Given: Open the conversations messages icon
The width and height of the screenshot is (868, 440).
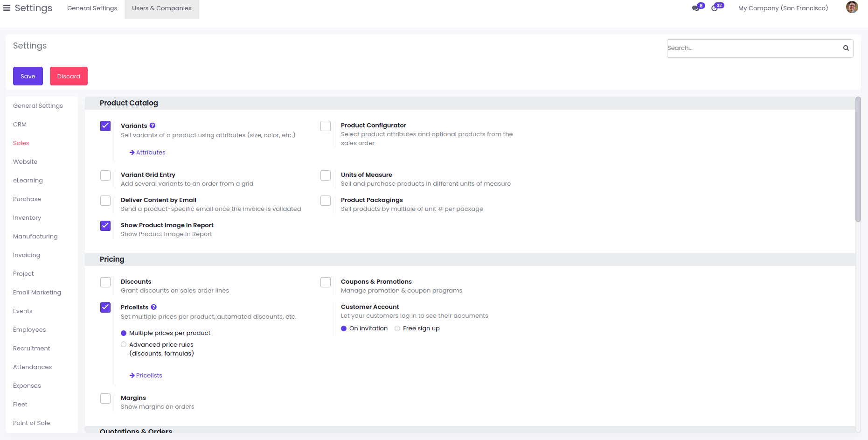Looking at the screenshot, I should click(x=695, y=8).
